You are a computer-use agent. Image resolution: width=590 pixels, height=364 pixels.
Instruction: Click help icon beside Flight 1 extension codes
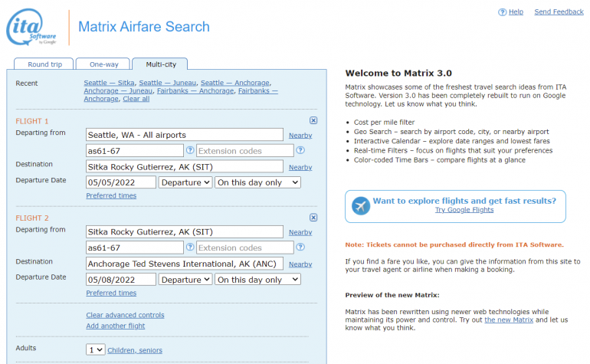300,150
